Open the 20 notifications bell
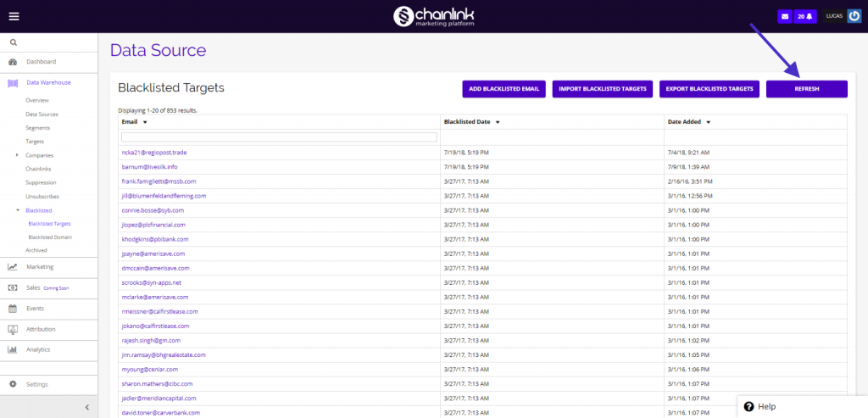868x418 pixels. point(805,17)
